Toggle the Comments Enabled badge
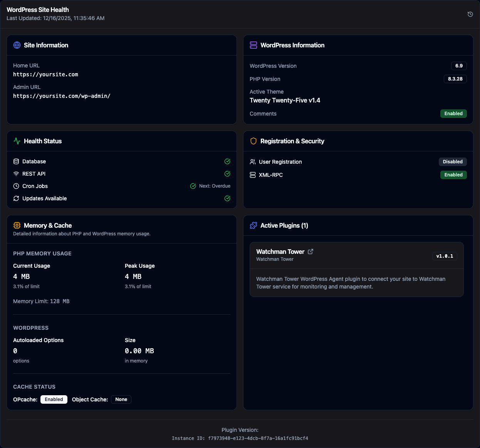 click(x=453, y=113)
